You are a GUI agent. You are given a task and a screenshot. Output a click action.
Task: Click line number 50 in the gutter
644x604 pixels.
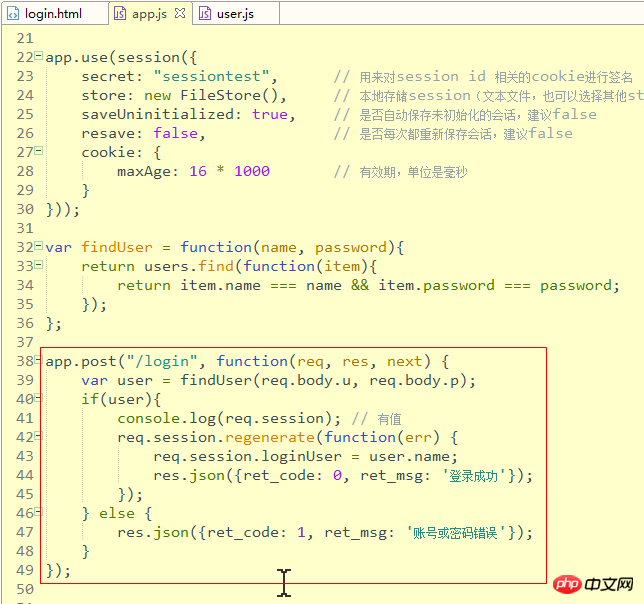tap(25, 590)
